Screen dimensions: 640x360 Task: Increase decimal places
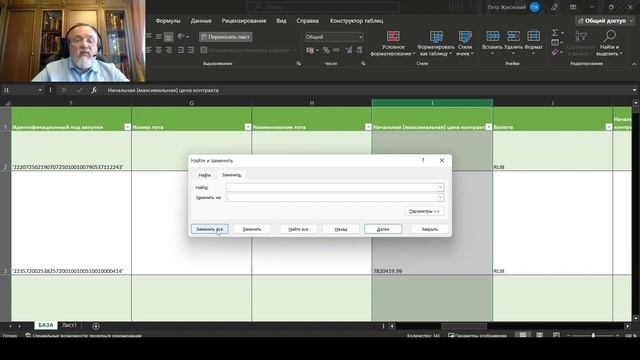349,50
